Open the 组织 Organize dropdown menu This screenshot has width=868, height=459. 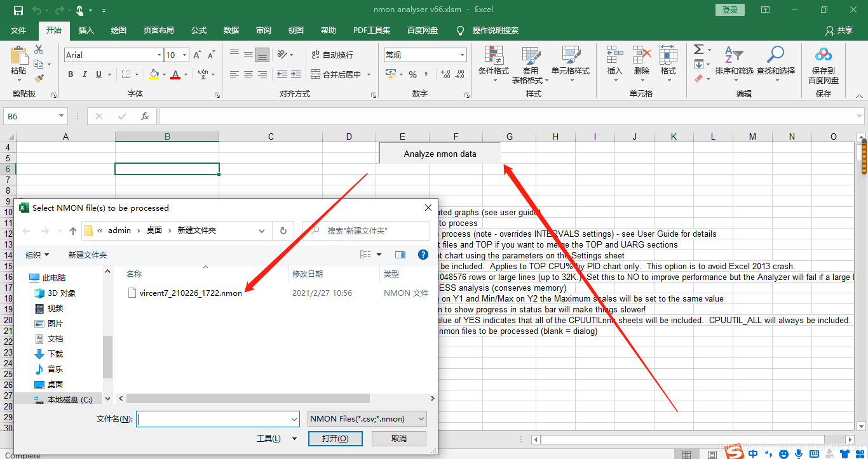[37, 255]
